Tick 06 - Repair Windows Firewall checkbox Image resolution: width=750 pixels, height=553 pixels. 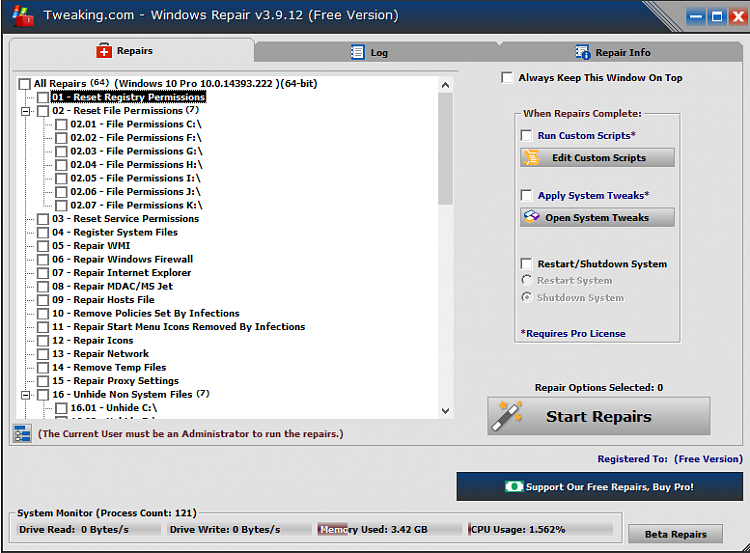click(x=43, y=260)
